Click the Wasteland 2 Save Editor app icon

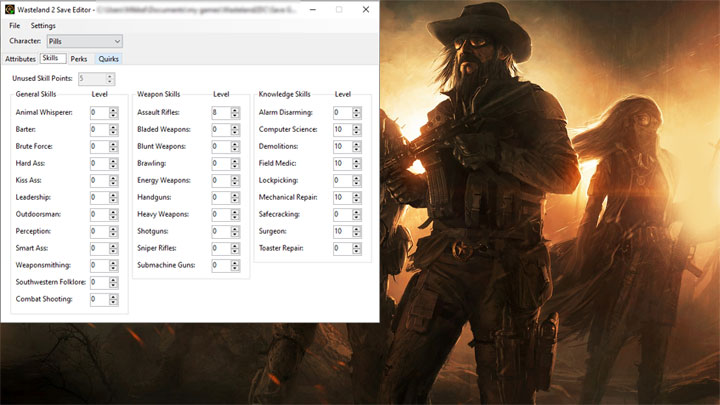(9, 9)
